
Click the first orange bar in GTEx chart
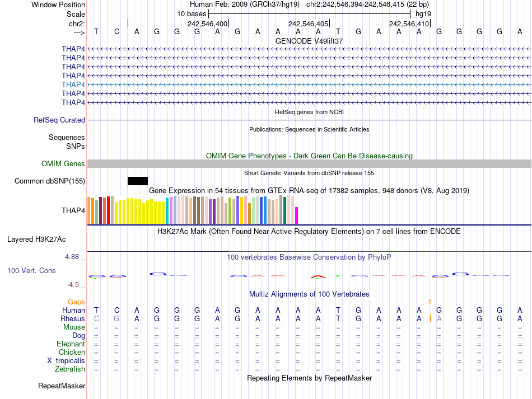[x=89, y=210]
